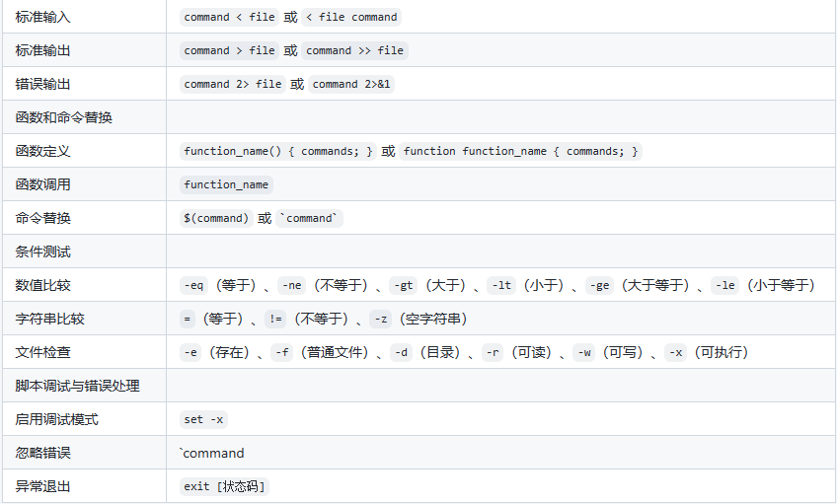Click the '-d' directory test code
The image size is (837, 504).
402,352
